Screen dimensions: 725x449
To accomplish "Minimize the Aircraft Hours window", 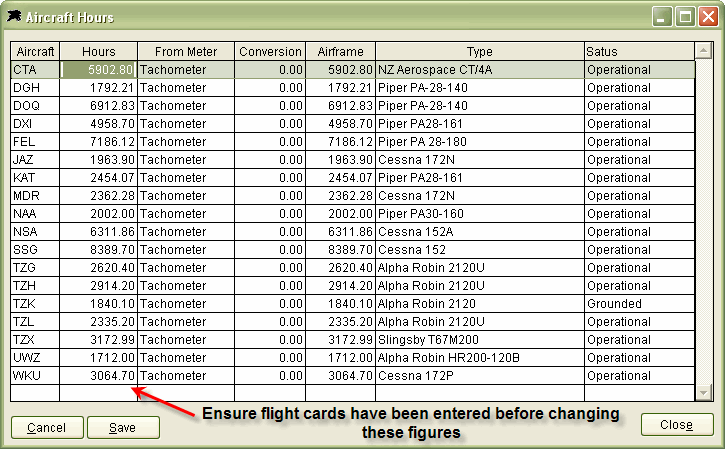I will [663, 17].
